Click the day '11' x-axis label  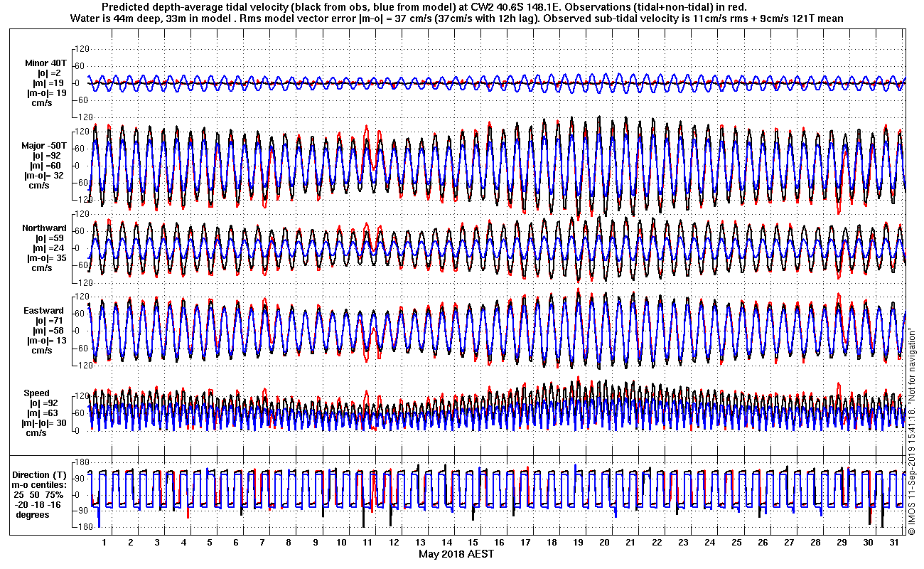367,543
